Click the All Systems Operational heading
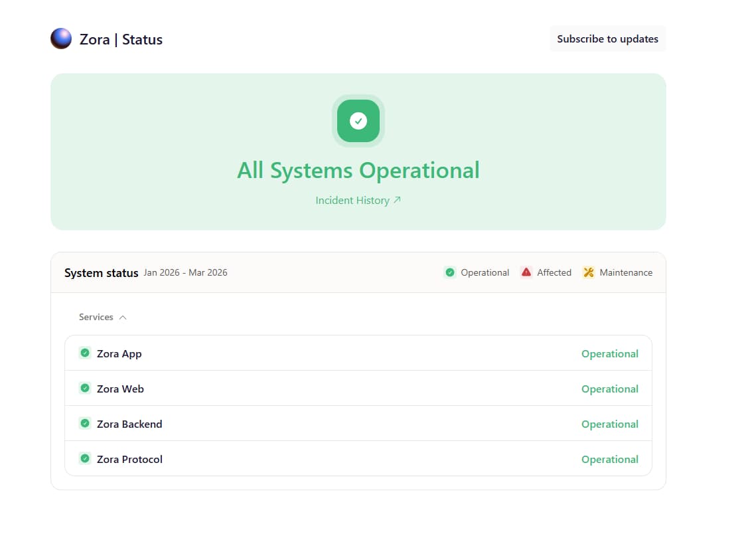The image size is (756, 550). pos(358,171)
